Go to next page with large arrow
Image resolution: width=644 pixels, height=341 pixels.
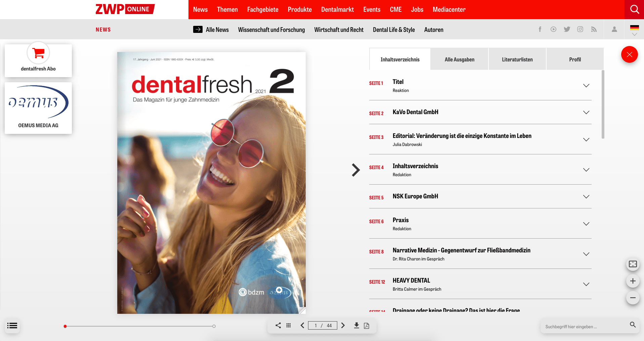click(356, 170)
